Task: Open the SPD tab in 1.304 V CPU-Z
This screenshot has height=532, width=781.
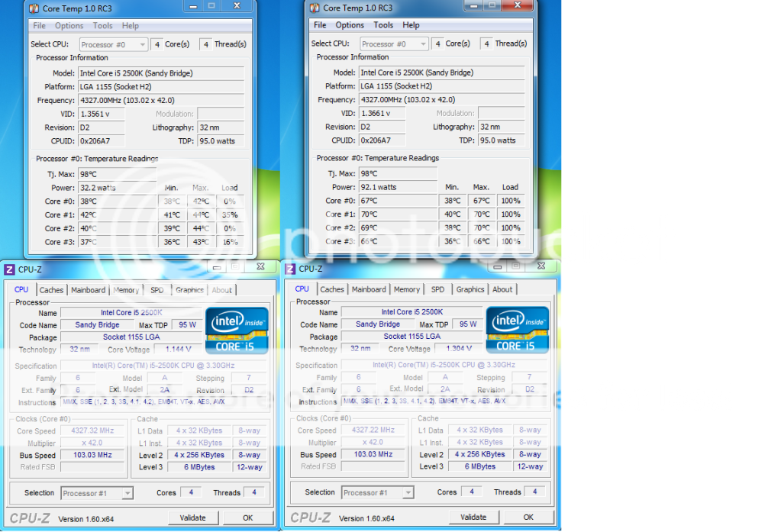Action: (x=437, y=289)
